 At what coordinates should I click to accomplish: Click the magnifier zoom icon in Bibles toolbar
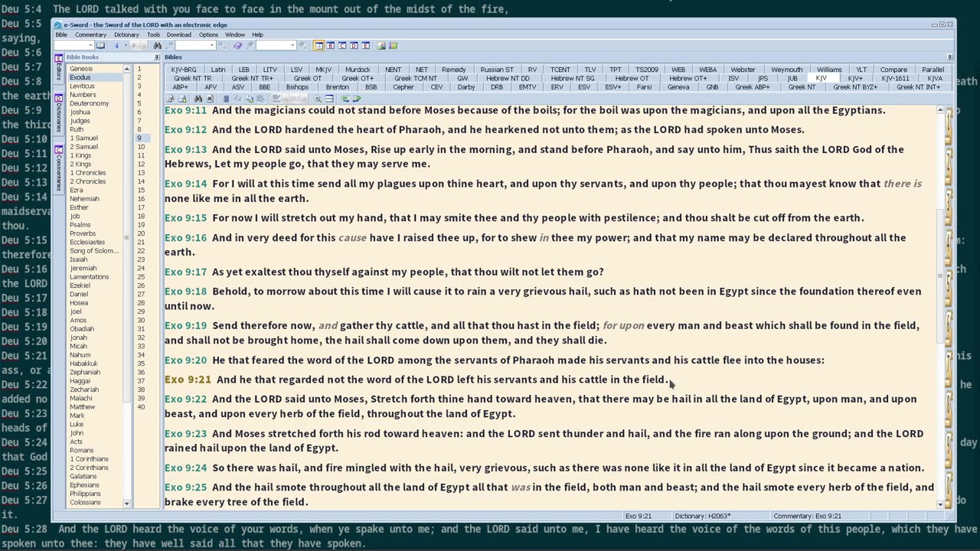coord(318,99)
